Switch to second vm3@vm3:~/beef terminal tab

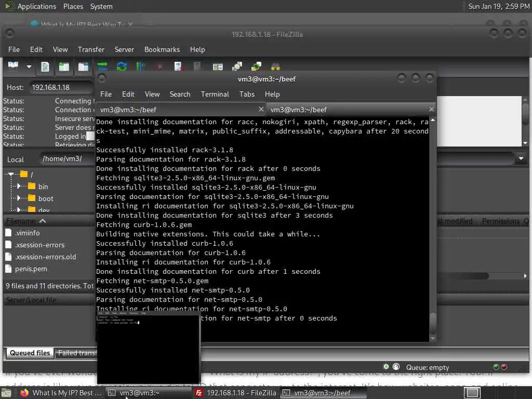coord(351,110)
